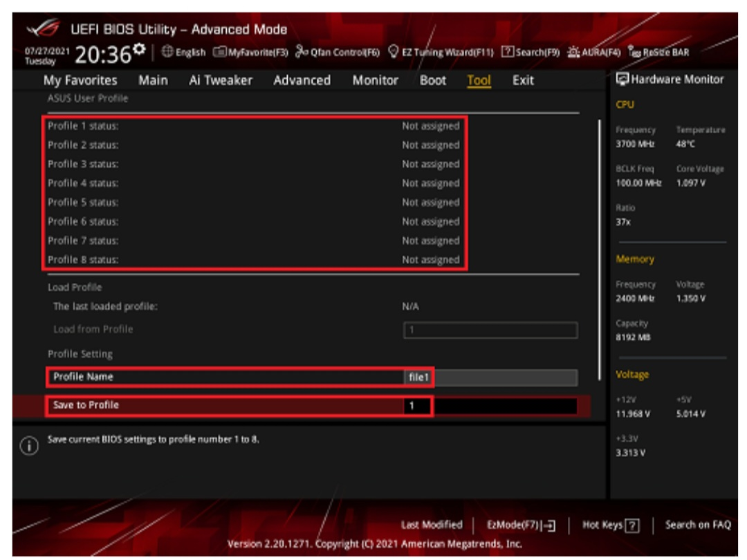Click Last Modified button

432,525
